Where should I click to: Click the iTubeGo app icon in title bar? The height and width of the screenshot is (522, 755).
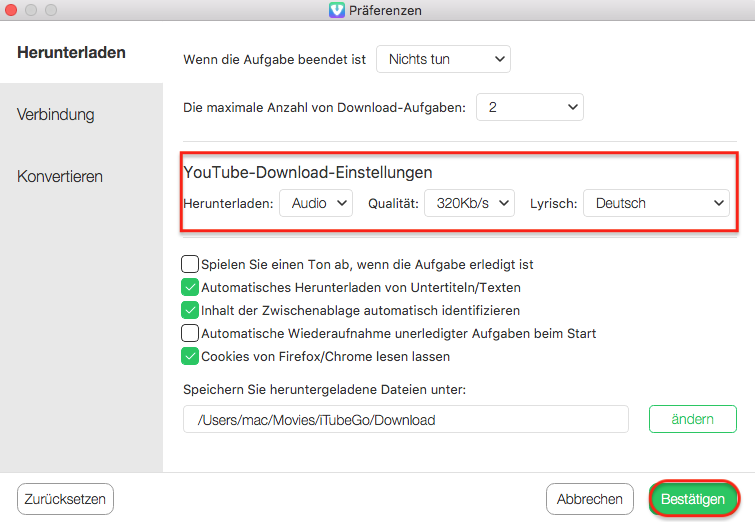(x=337, y=10)
